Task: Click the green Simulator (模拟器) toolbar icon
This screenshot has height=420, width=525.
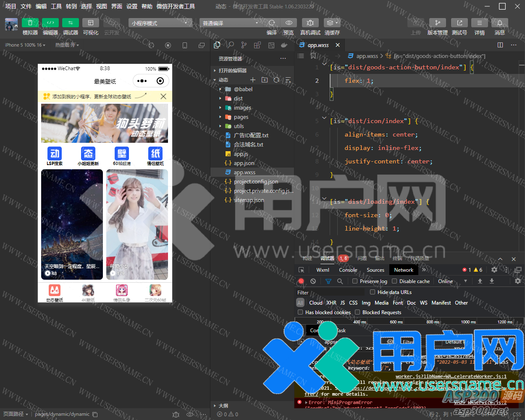Action: click(x=30, y=23)
